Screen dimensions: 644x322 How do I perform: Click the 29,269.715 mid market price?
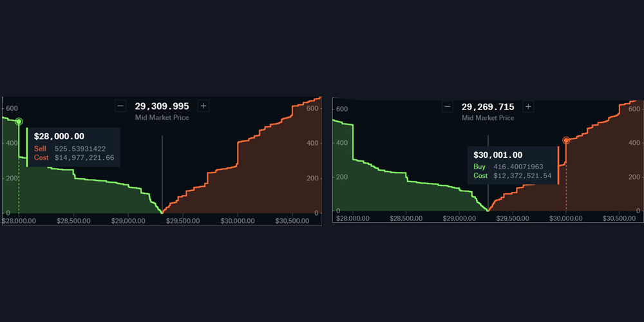coord(488,107)
